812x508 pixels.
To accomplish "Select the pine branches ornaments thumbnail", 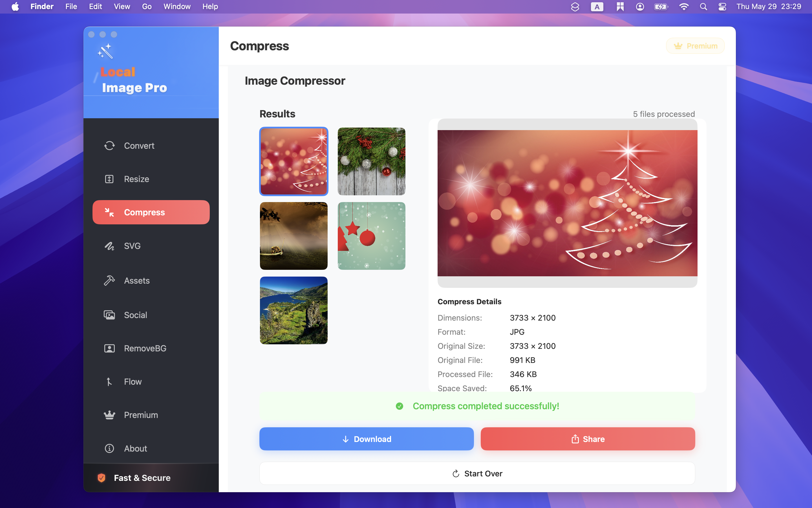I will 371,161.
